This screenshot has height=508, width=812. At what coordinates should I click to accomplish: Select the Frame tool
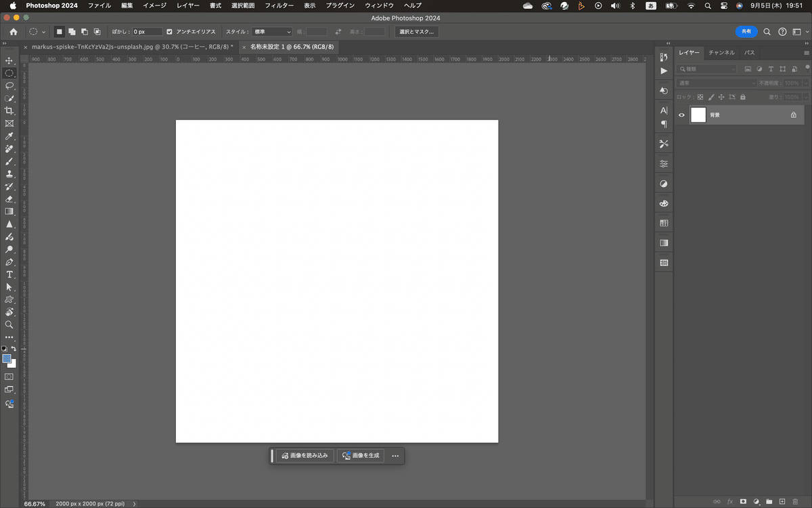(x=9, y=123)
